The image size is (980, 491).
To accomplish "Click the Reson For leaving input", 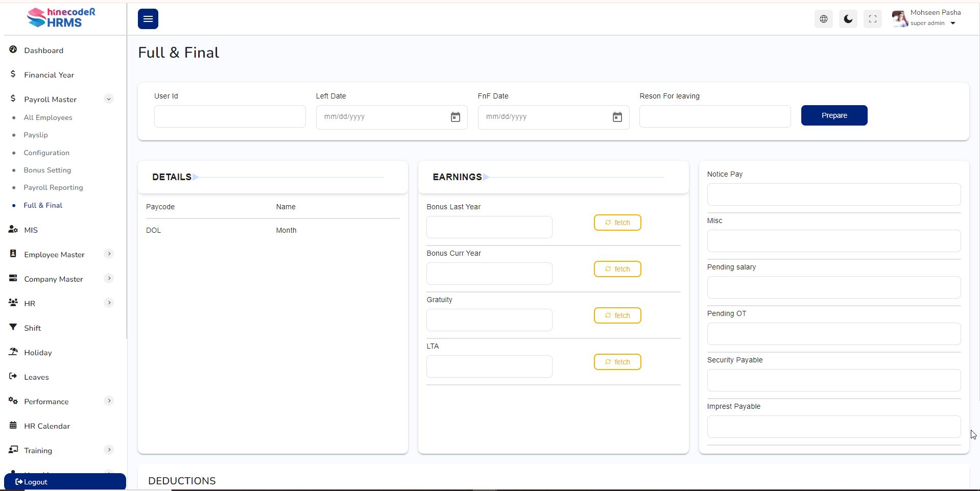I will (x=715, y=116).
